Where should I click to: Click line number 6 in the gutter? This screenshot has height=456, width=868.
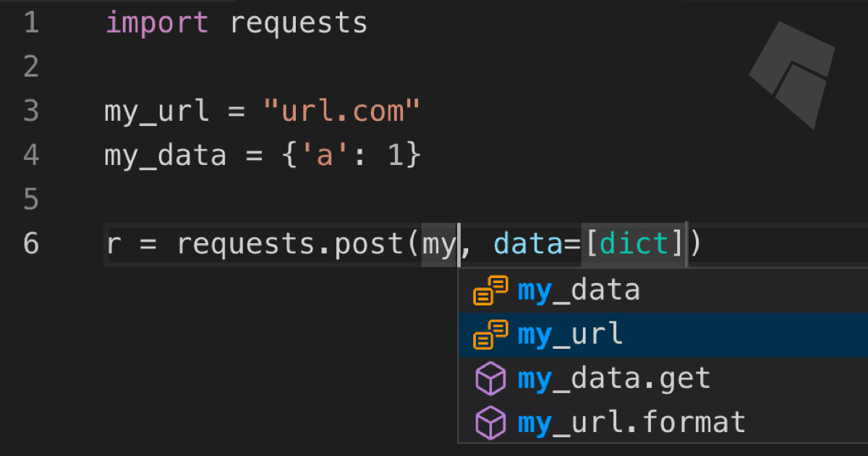[30, 243]
